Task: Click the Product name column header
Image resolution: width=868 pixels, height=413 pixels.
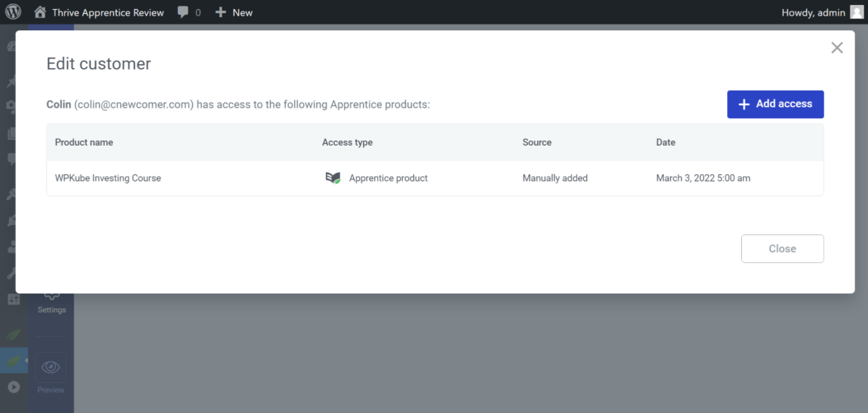Action: (x=84, y=143)
